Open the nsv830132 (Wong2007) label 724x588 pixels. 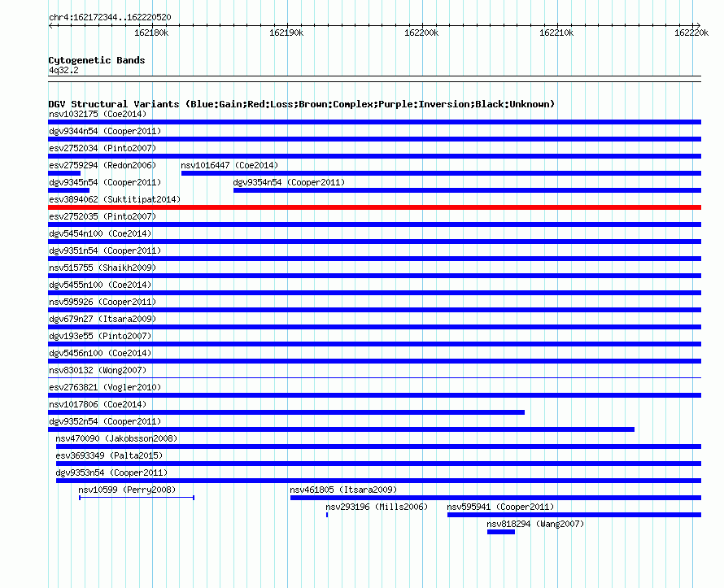click(x=98, y=370)
